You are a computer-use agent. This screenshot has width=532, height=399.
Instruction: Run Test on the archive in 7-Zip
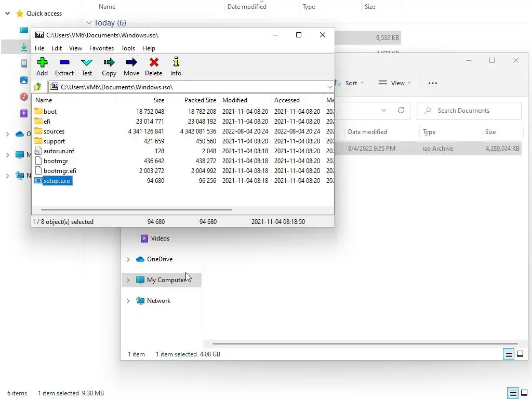pyautogui.click(x=87, y=66)
